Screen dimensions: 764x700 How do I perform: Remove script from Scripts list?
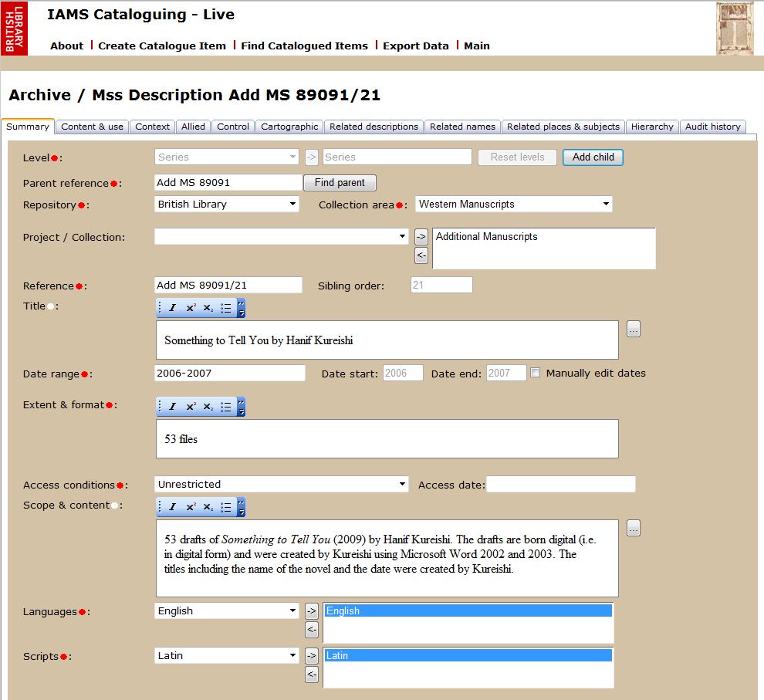tap(311, 675)
